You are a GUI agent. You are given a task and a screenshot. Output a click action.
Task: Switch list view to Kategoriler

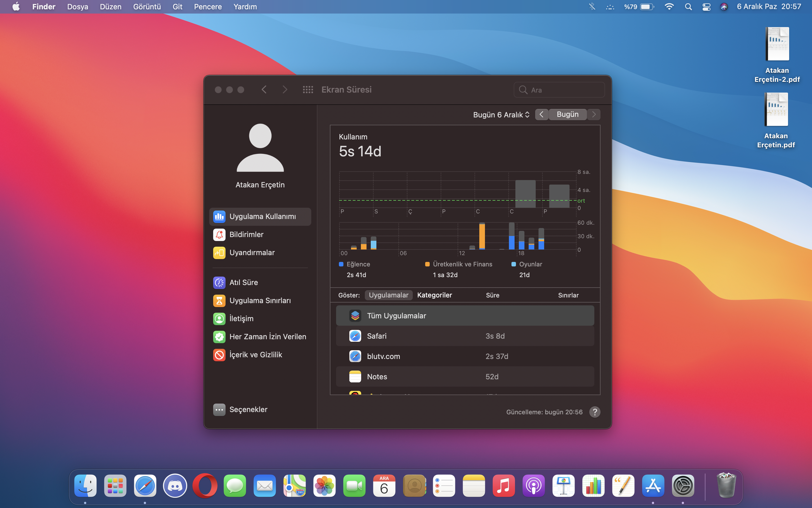coord(434,295)
